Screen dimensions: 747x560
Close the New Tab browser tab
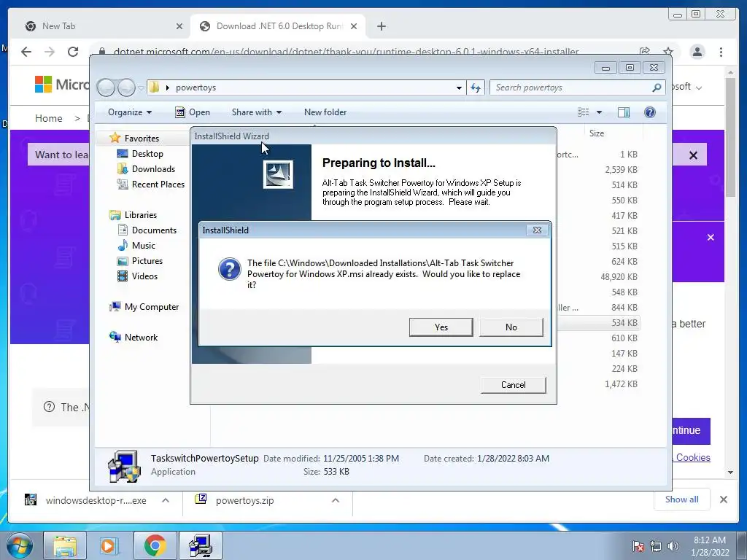179,26
